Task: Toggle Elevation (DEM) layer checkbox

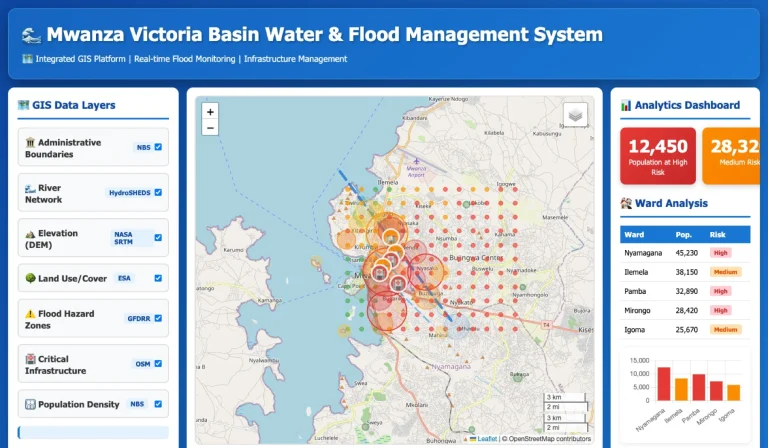Action: (158, 237)
